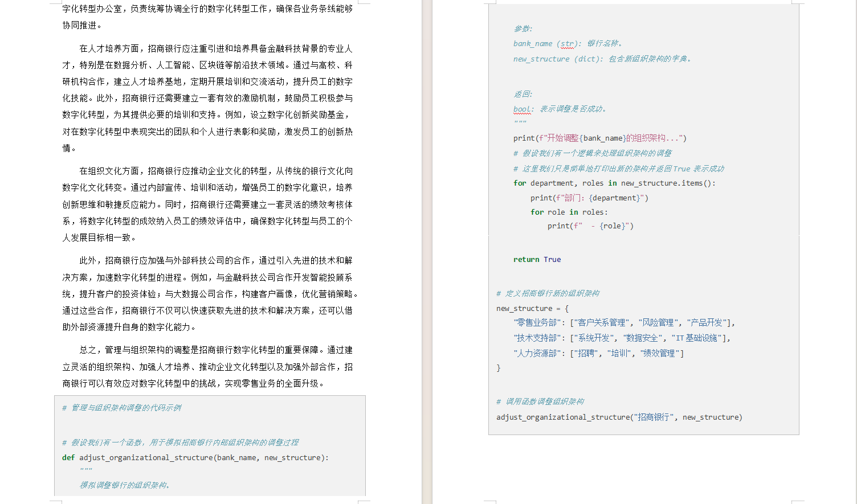Click the comment starting "# 假设我们有一个逻辑"

coord(593,153)
